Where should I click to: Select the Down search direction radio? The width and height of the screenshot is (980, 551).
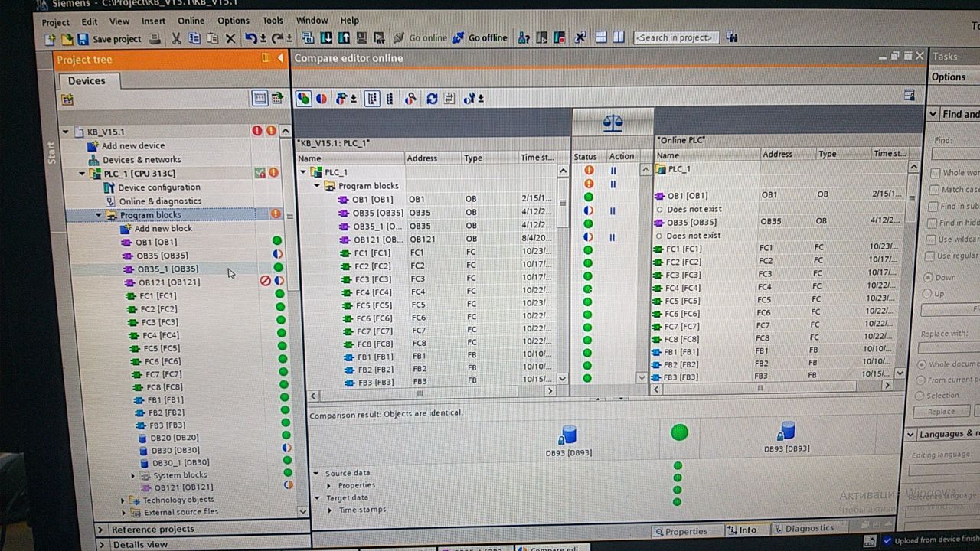pos(929,278)
